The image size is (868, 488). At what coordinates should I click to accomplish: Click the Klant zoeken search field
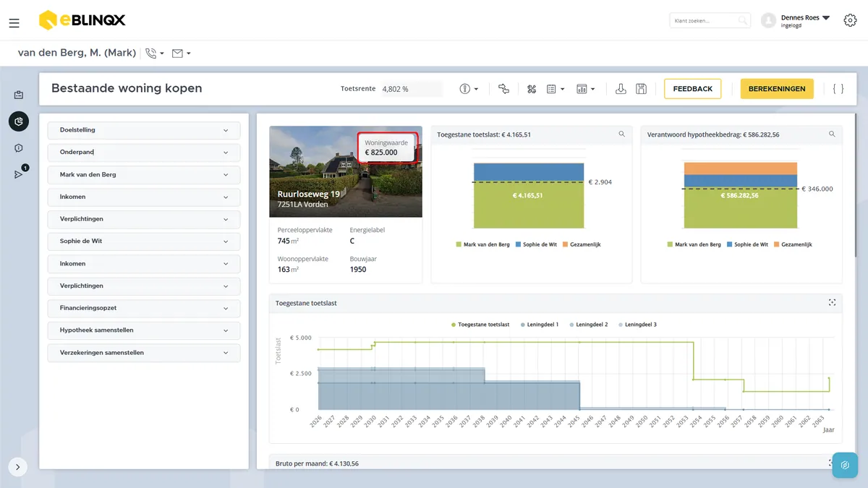click(x=710, y=21)
